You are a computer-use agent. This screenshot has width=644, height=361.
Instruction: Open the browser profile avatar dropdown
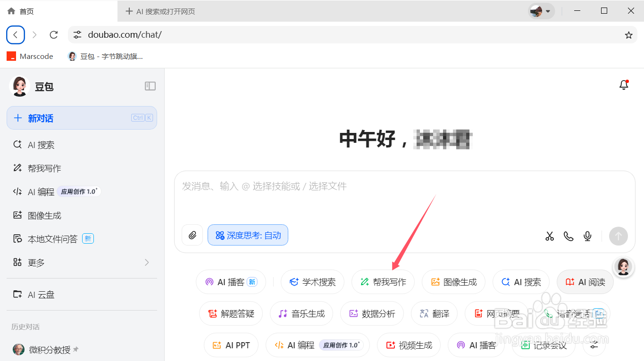coord(541,11)
